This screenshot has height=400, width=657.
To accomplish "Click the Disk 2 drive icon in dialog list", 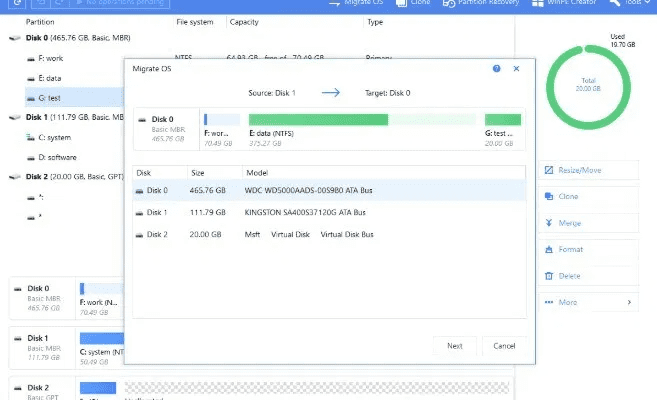I will pos(139,234).
